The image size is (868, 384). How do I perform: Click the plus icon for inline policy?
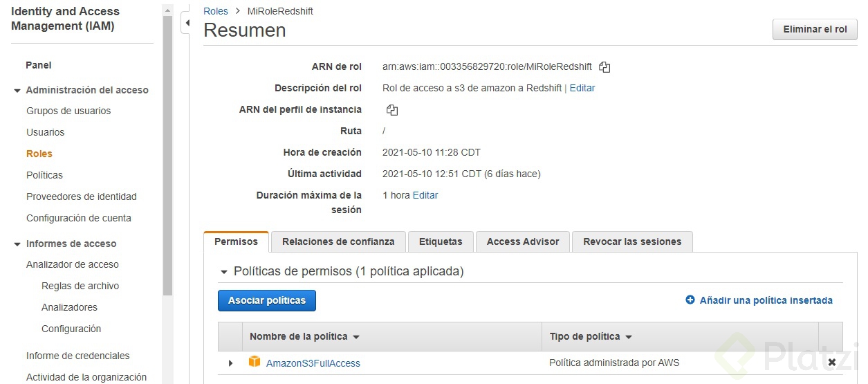(690, 300)
